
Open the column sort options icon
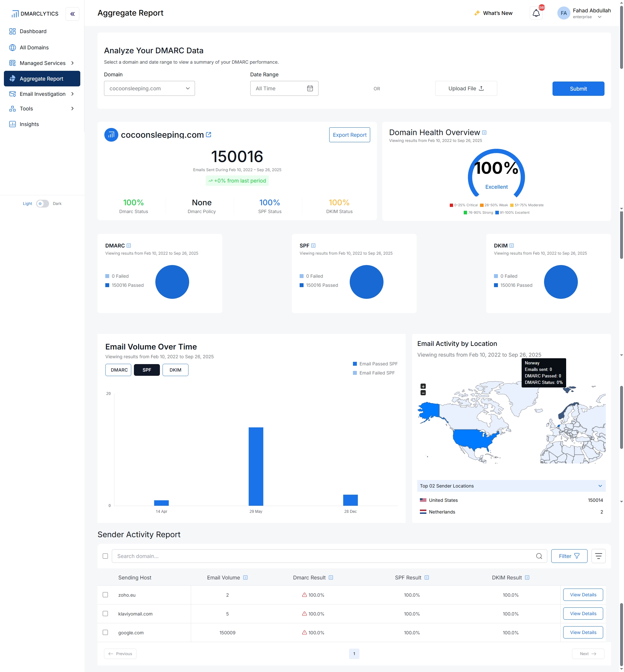(x=598, y=556)
